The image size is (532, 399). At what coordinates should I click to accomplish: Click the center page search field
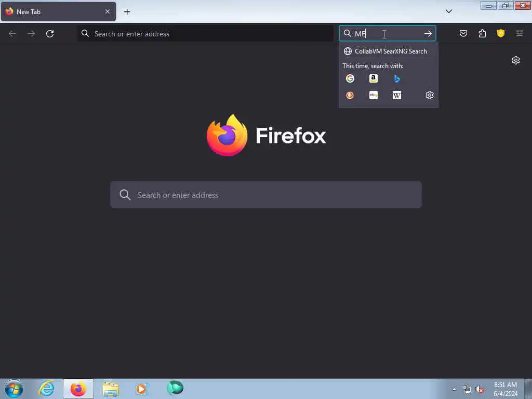pyautogui.click(x=265, y=195)
